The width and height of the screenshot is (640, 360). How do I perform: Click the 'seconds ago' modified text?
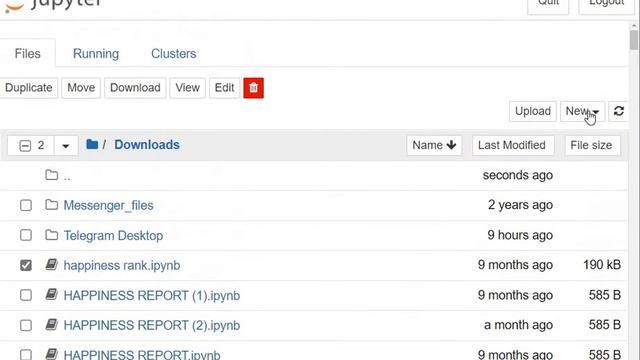pyautogui.click(x=518, y=175)
